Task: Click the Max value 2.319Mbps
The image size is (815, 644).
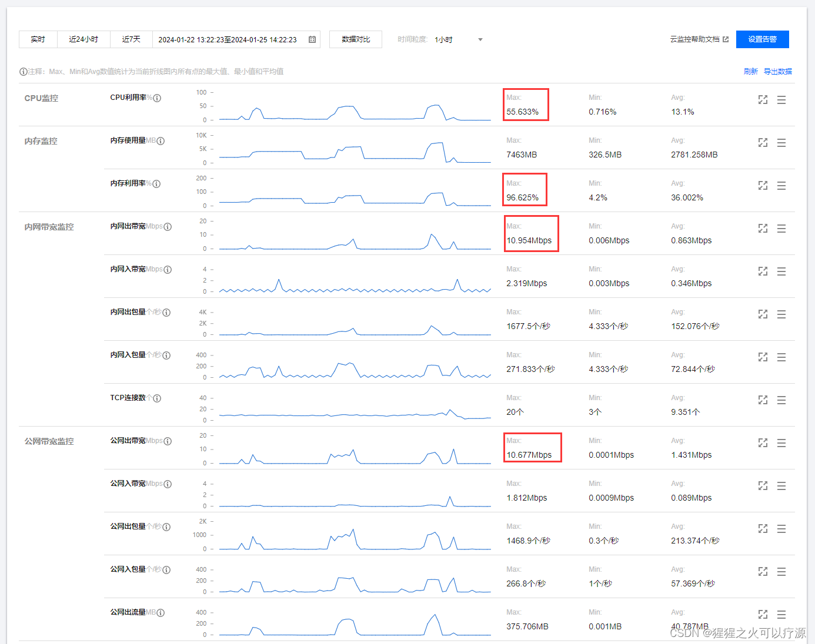Action: [x=526, y=283]
